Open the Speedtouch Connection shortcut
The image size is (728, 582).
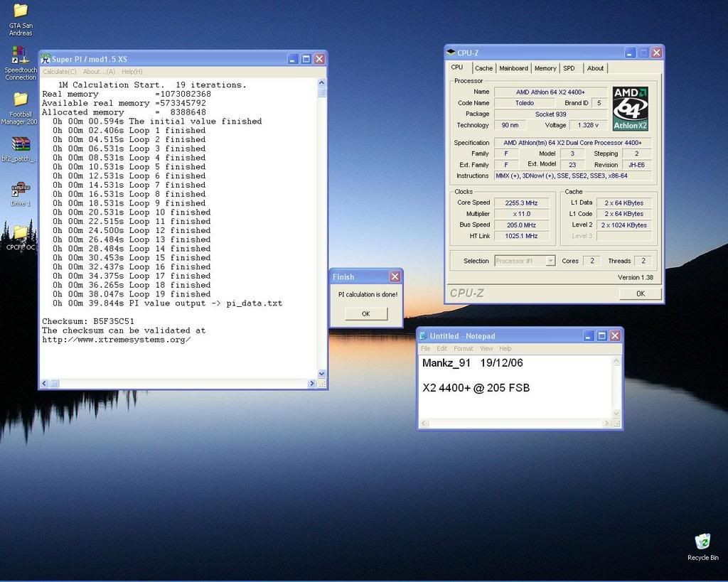20,55
